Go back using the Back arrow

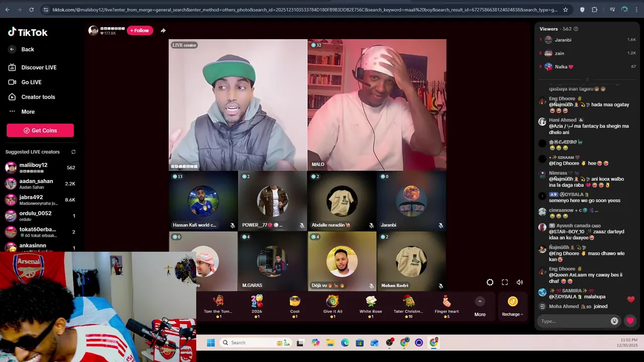click(12, 49)
